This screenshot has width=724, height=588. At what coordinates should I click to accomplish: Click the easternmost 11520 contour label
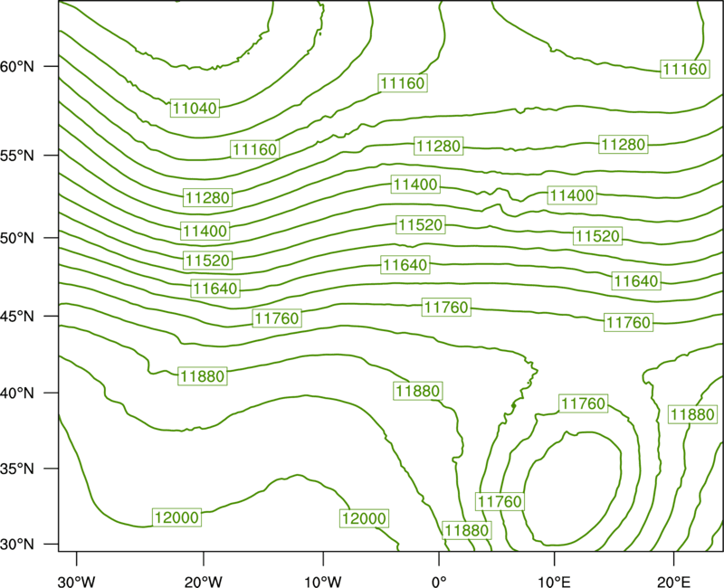pyautogui.click(x=597, y=236)
